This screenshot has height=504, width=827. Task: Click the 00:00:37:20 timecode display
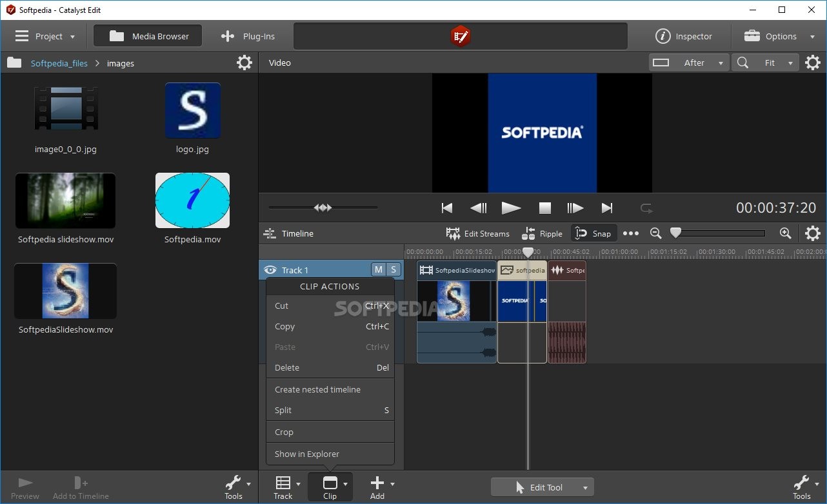pos(776,208)
